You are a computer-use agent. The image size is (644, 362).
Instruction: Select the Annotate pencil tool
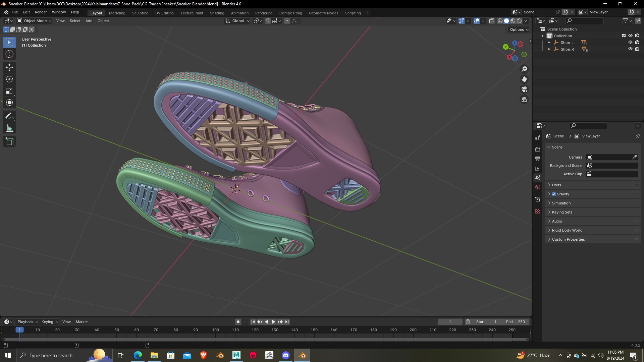[9, 116]
